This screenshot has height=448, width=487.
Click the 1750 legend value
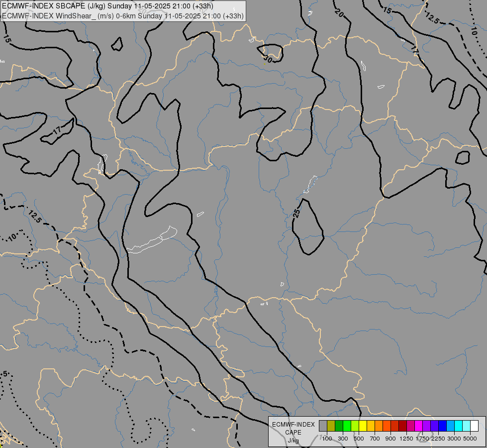tap(422, 439)
